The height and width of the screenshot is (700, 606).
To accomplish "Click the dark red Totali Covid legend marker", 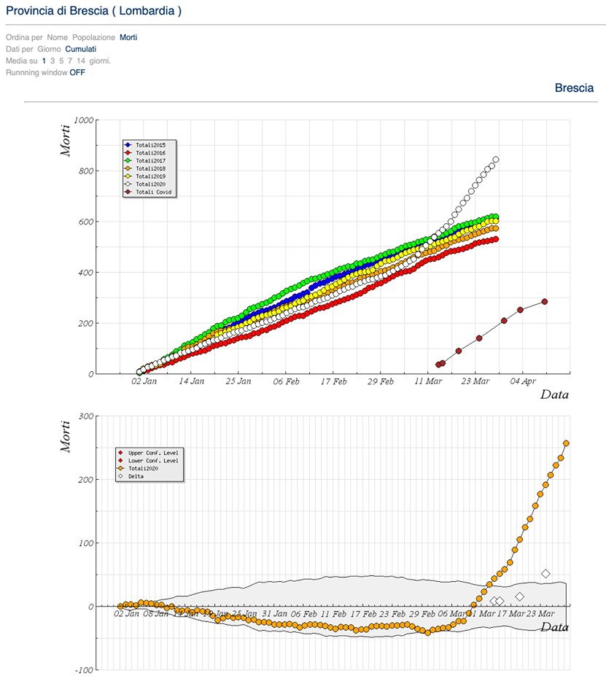I will coord(128,192).
